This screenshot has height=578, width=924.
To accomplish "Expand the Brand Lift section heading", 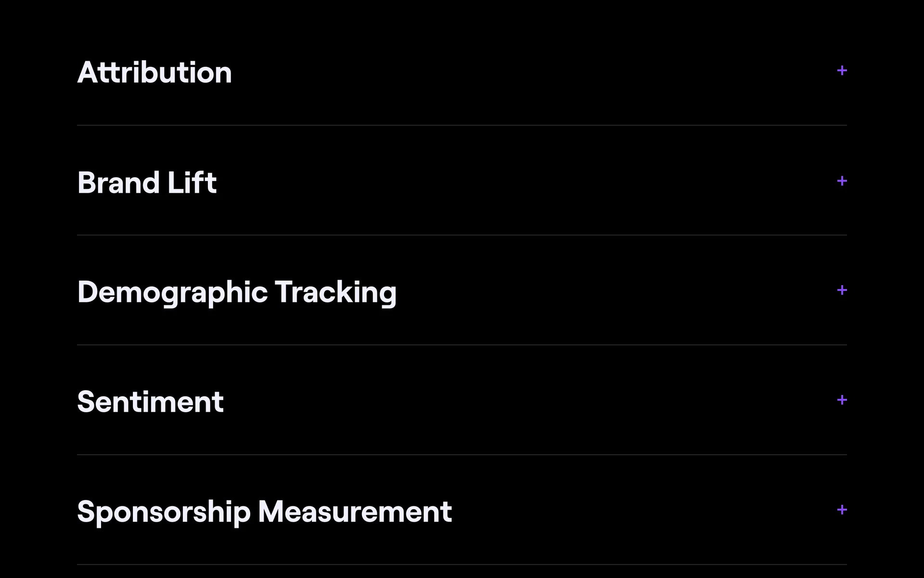I will point(147,183).
